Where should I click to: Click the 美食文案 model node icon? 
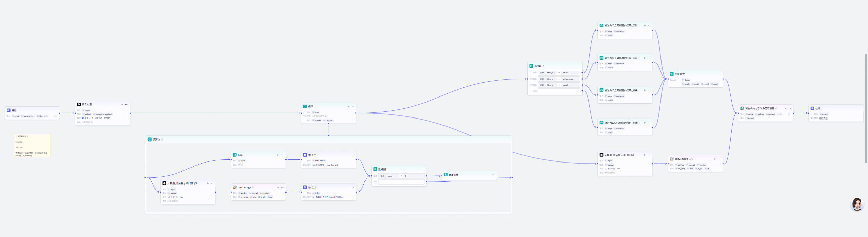(79, 104)
